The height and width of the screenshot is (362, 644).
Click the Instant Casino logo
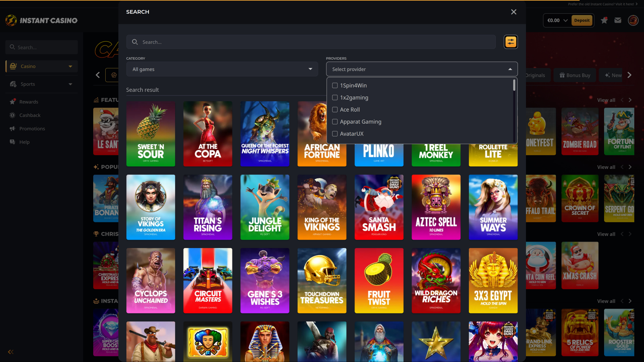[41, 20]
